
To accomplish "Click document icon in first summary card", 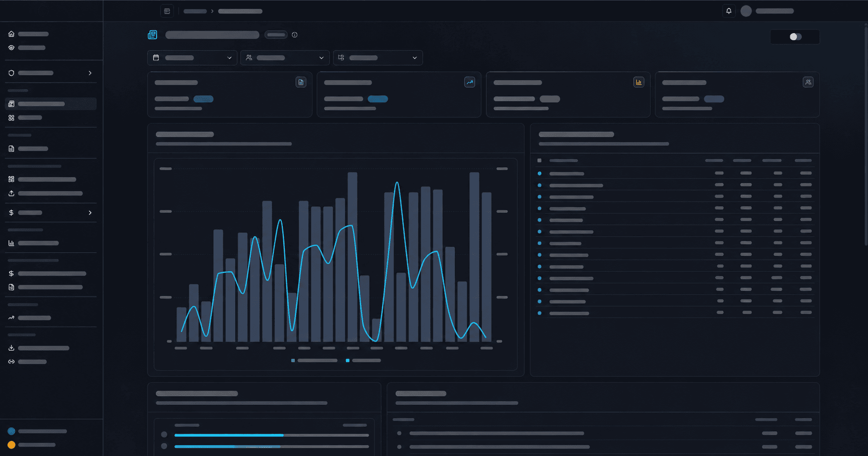I will (301, 82).
